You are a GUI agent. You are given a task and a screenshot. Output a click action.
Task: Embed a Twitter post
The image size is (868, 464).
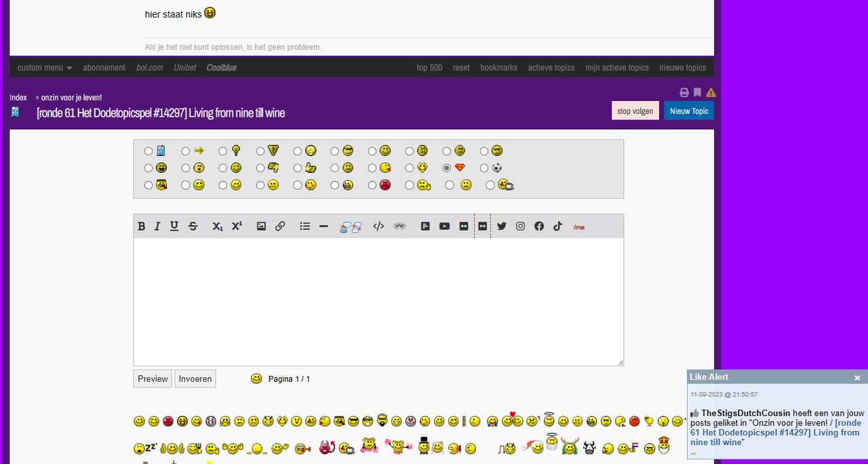(502, 227)
